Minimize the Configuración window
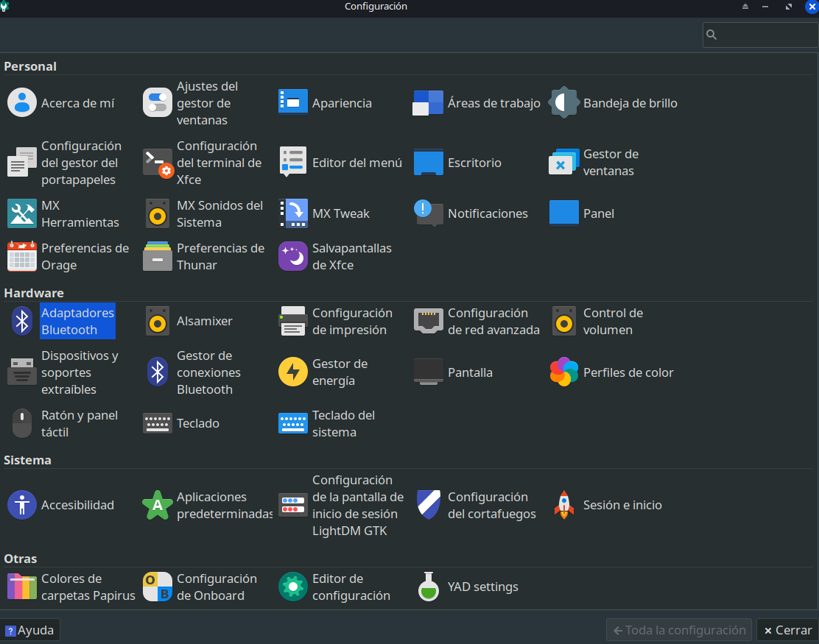The image size is (819, 644). click(x=765, y=7)
